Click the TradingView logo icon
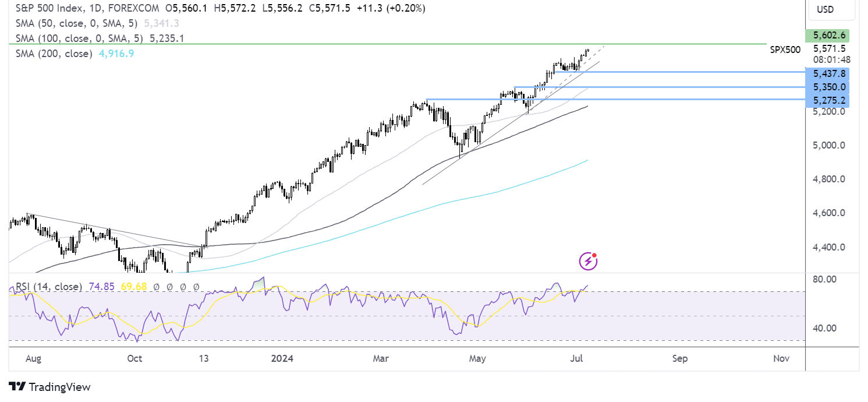 17,387
